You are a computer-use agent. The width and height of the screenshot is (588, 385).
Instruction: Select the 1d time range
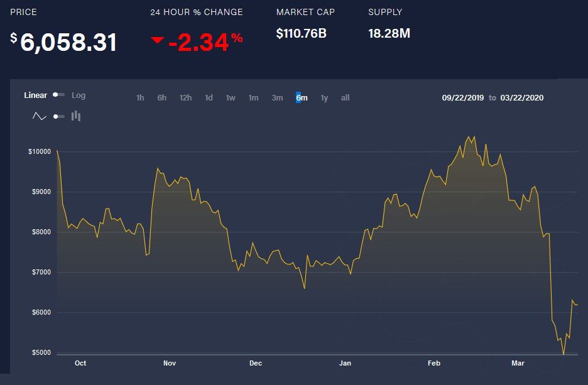(x=209, y=97)
